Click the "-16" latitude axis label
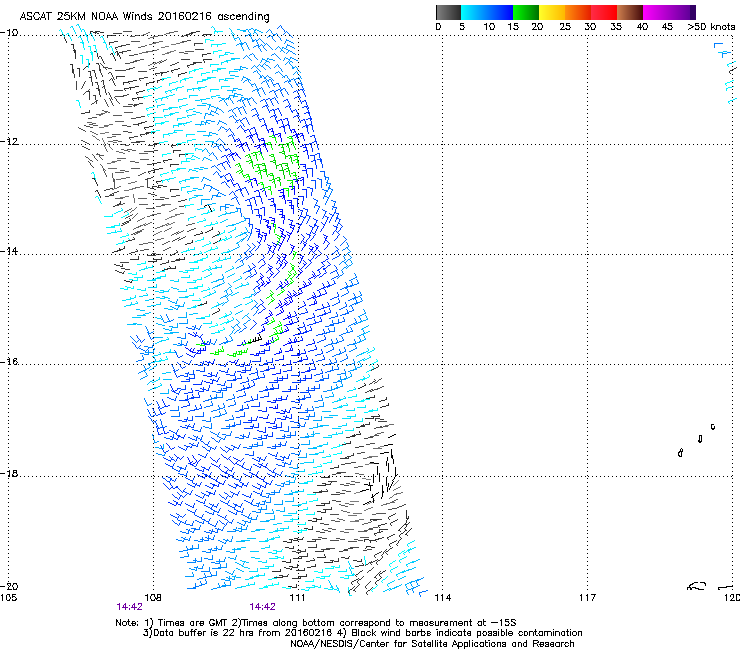The image size is (740, 650). pos(9,362)
